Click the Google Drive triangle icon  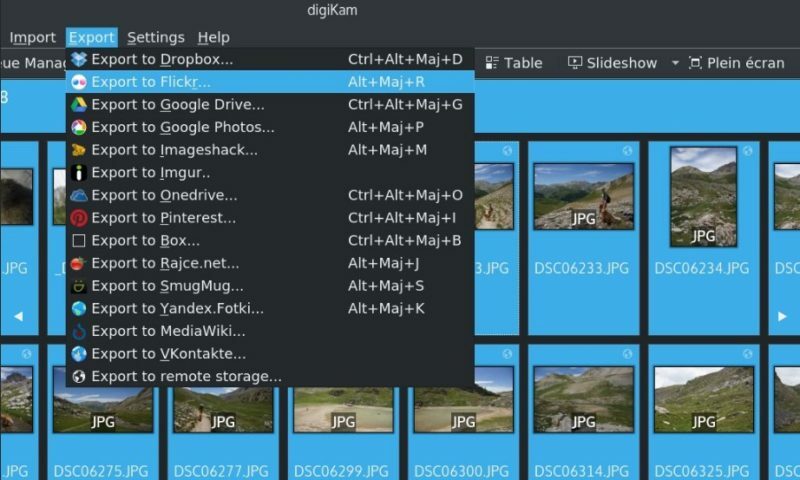(79, 105)
